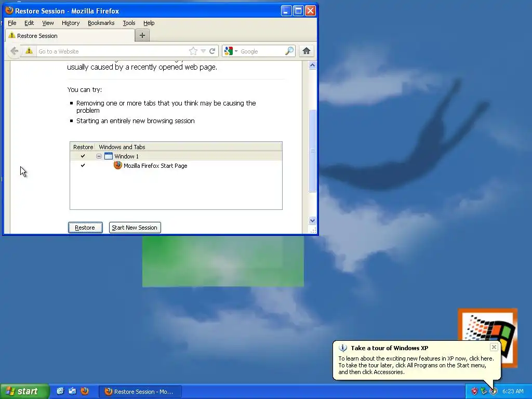
Task: Click the info icon in tour balloon
Action: coord(343,348)
